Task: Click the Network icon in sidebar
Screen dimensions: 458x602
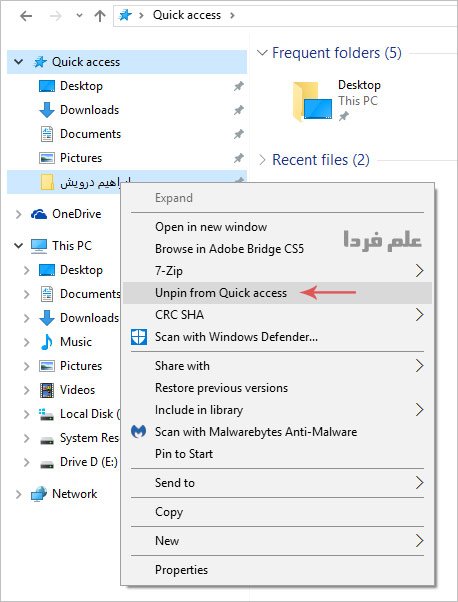Action: (39, 494)
